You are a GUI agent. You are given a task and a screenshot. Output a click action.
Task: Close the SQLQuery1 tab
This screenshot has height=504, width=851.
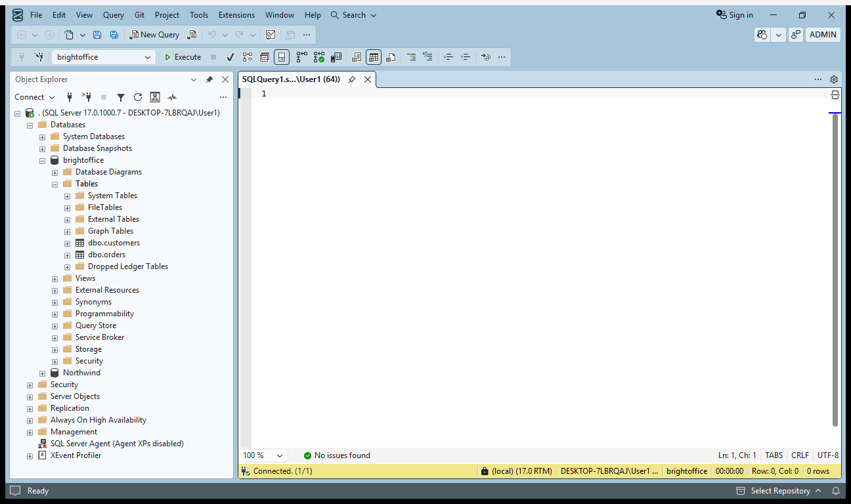click(368, 79)
